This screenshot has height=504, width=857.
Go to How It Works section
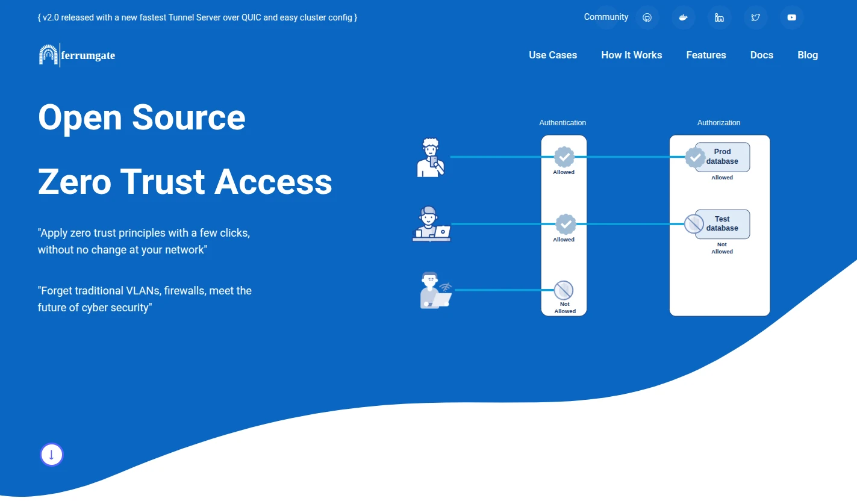632,55
